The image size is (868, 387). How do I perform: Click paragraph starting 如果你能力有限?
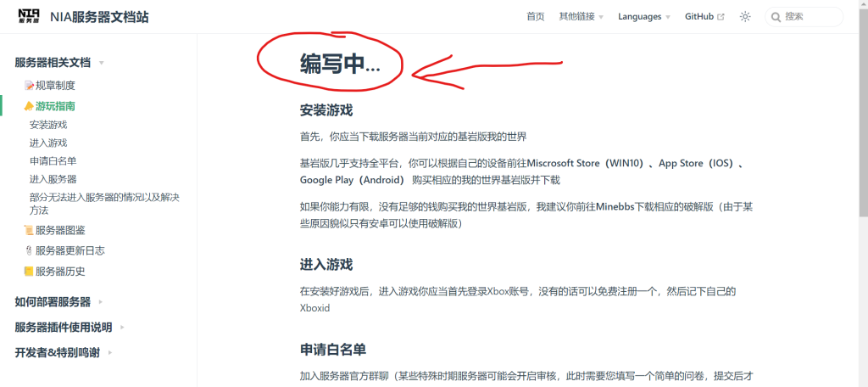coord(526,215)
